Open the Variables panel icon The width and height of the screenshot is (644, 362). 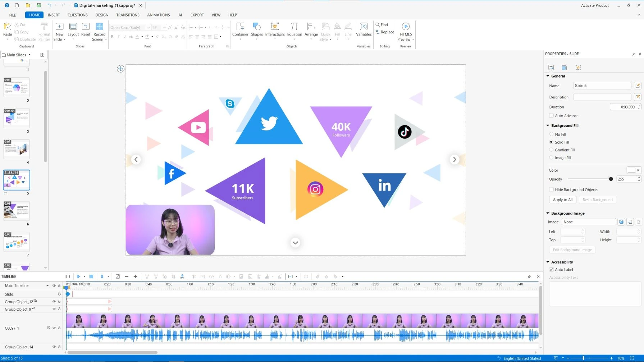[x=364, y=27]
